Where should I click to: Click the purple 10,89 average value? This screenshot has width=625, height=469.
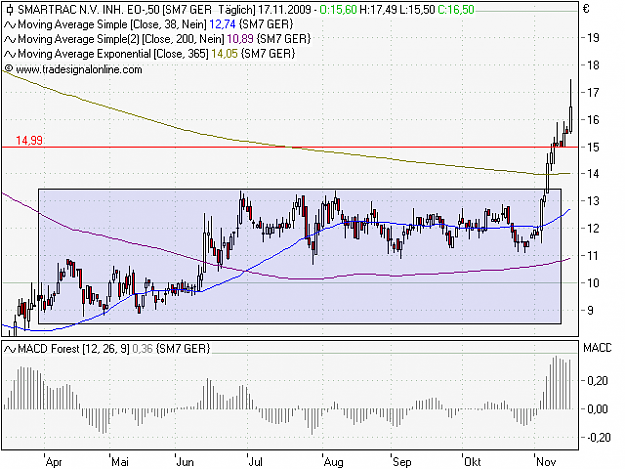240,39
